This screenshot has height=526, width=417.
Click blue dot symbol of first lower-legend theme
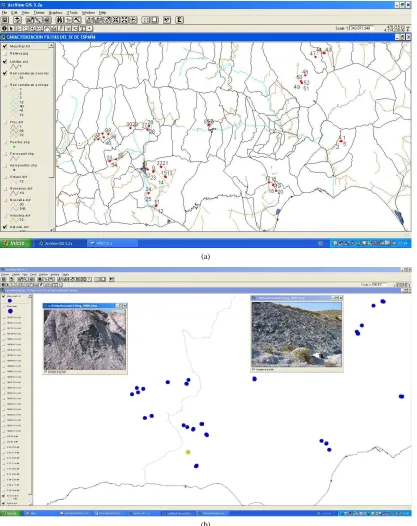click(10, 301)
